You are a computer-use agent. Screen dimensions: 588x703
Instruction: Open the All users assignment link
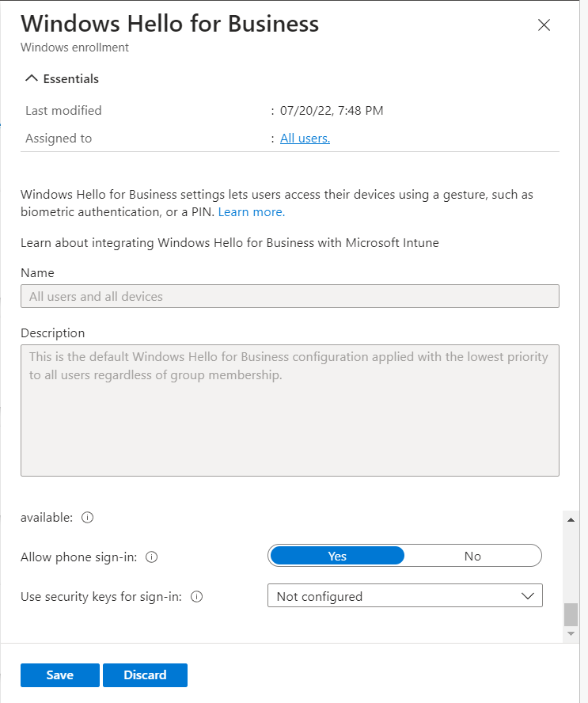tap(305, 138)
